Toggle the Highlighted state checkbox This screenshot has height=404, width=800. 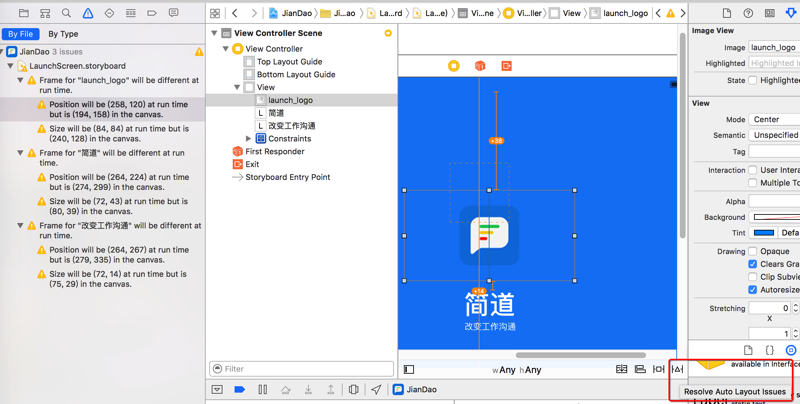point(753,80)
